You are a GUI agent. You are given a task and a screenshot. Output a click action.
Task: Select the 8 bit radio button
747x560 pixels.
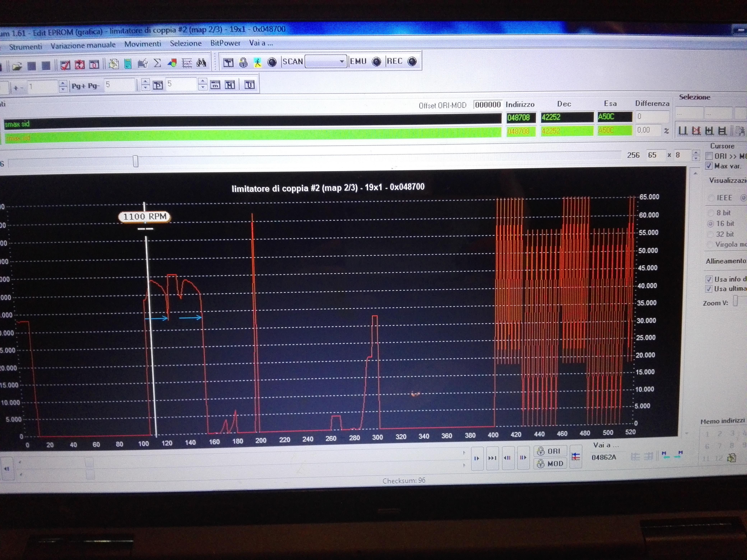[711, 213]
